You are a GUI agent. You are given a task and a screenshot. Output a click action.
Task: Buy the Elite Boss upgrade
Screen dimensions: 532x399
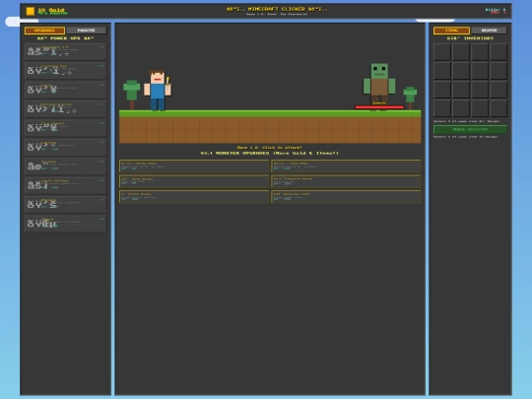(x=194, y=197)
